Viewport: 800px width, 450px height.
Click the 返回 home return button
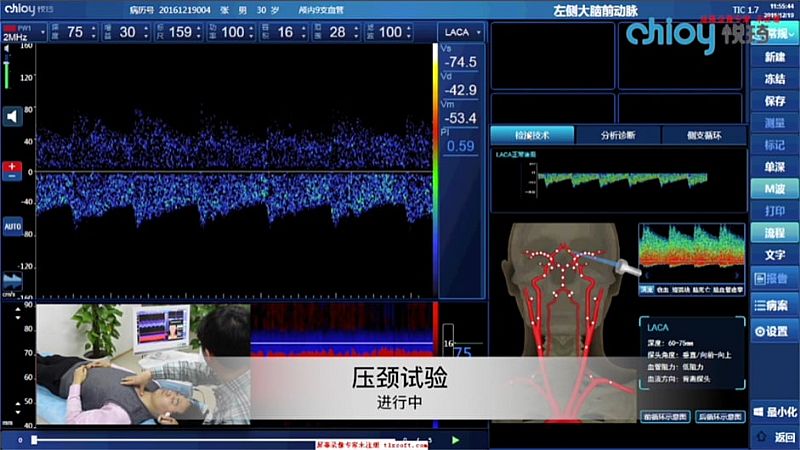coord(774,437)
